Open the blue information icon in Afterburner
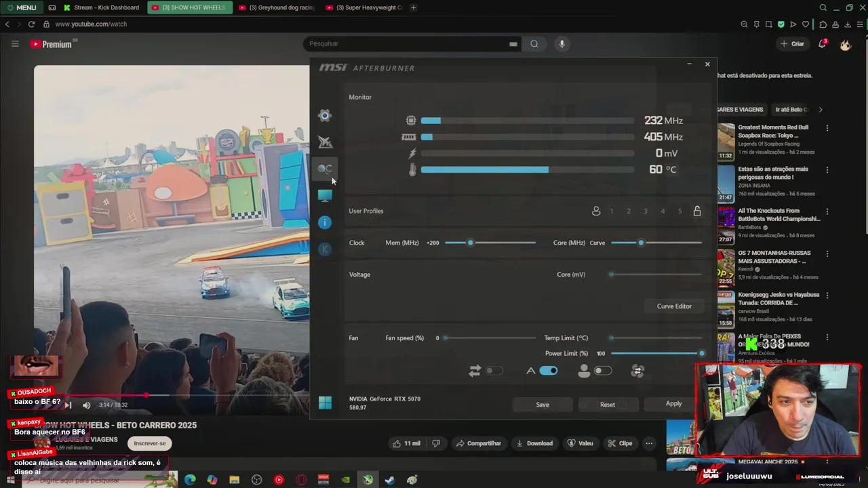The image size is (868, 488). click(x=325, y=222)
